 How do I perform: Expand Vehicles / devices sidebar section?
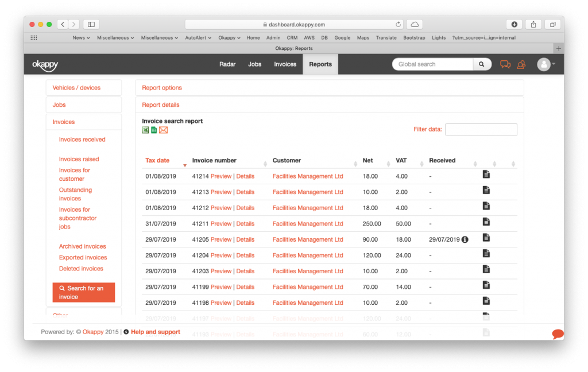tap(76, 88)
